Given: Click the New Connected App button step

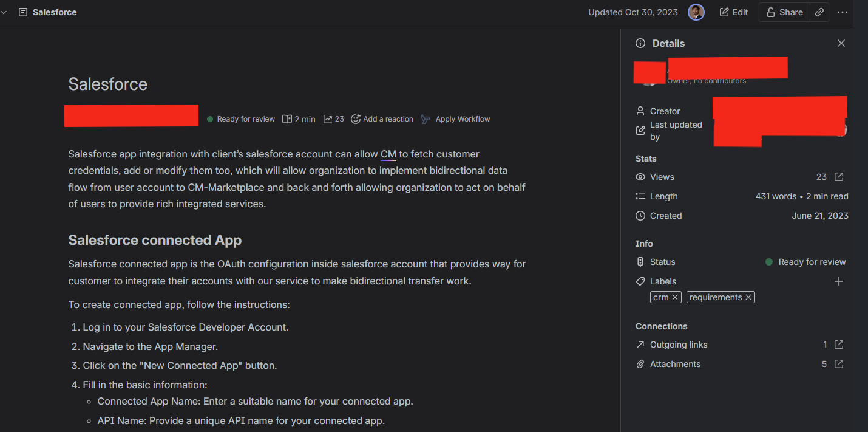Looking at the screenshot, I should (x=180, y=365).
